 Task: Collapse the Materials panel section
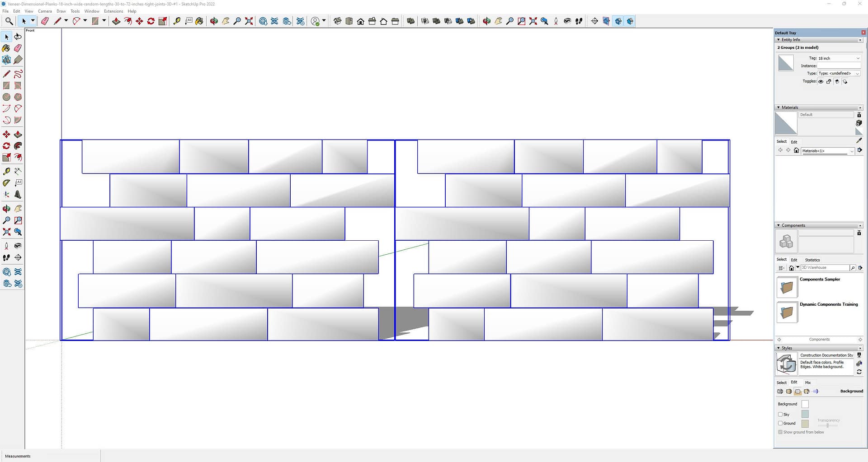778,107
